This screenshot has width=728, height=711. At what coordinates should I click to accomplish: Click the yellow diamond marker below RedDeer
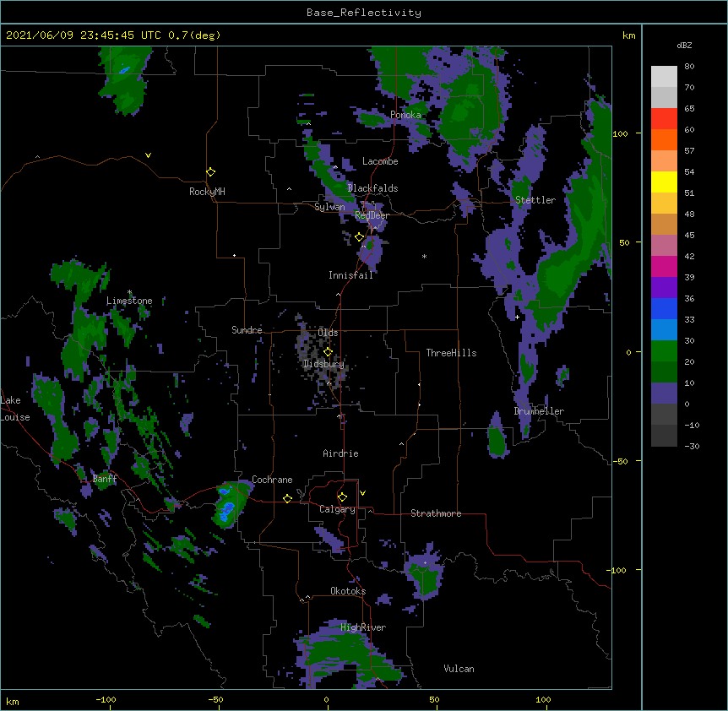click(x=360, y=237)
